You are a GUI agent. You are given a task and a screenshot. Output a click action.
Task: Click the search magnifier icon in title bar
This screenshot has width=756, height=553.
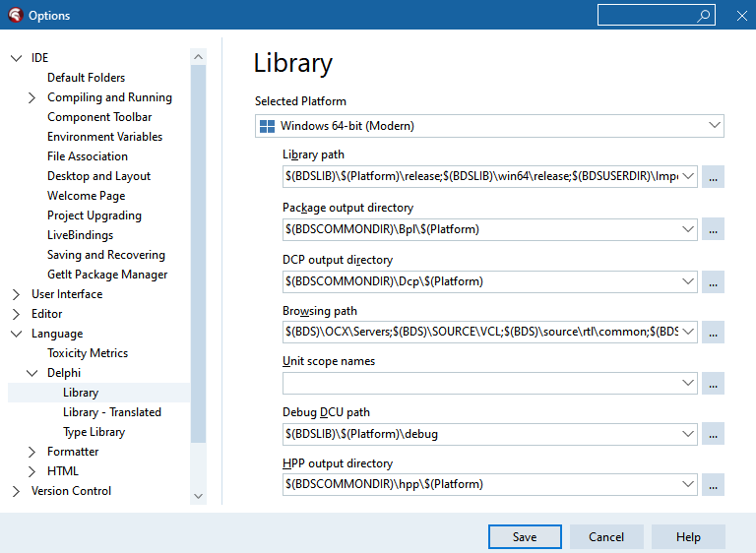click(x=704, y=16)
